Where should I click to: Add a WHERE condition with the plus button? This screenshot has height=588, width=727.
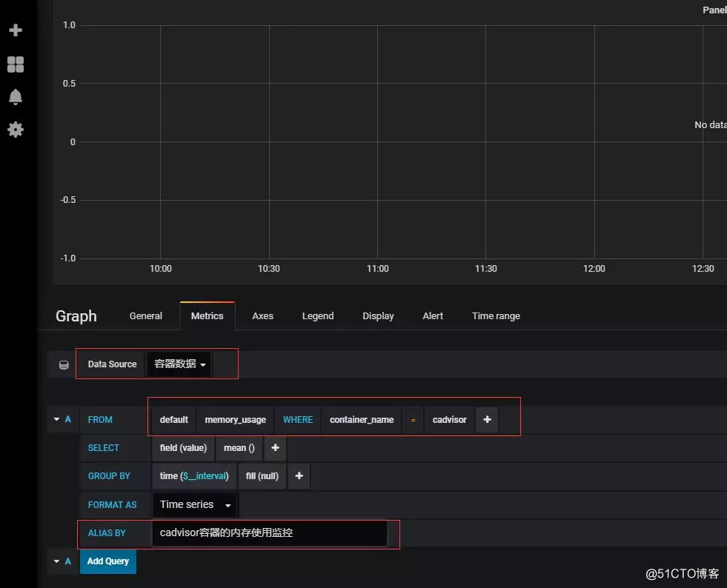[x=487, y=419]
